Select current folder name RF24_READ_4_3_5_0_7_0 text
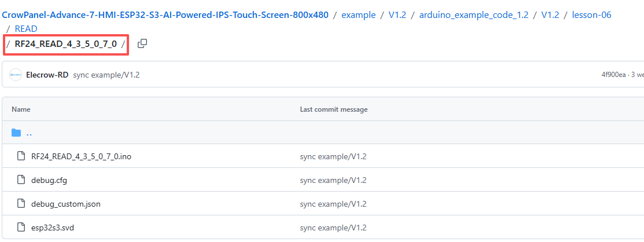The image size is (644, 242). coord(66,44)
